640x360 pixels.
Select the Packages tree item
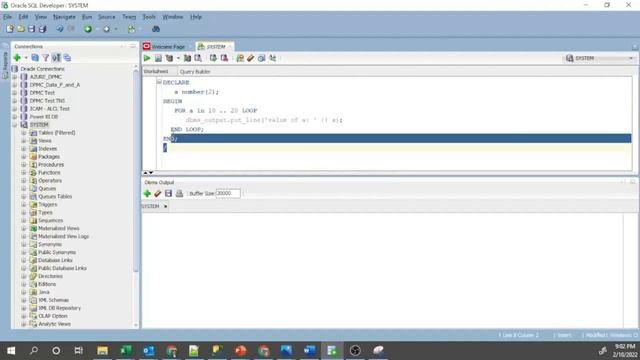click(49, 157)
